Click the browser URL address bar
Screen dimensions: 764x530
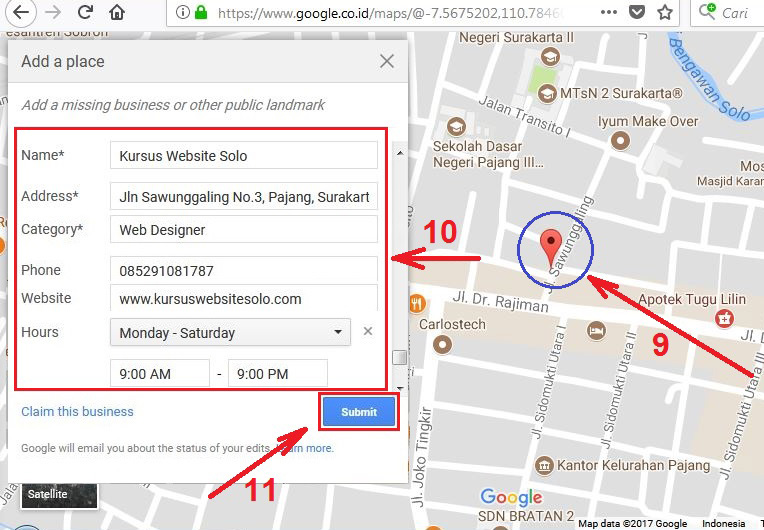(x=390, y=13)
